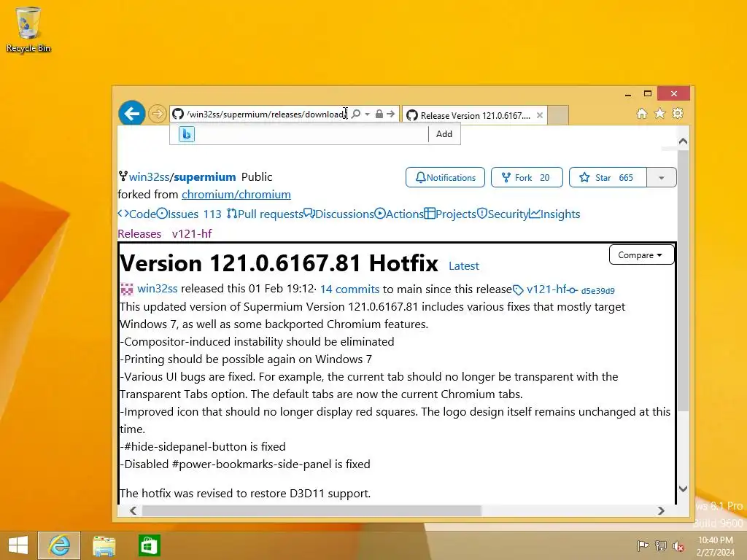Click the network tray icon

(x=661, y=545)
